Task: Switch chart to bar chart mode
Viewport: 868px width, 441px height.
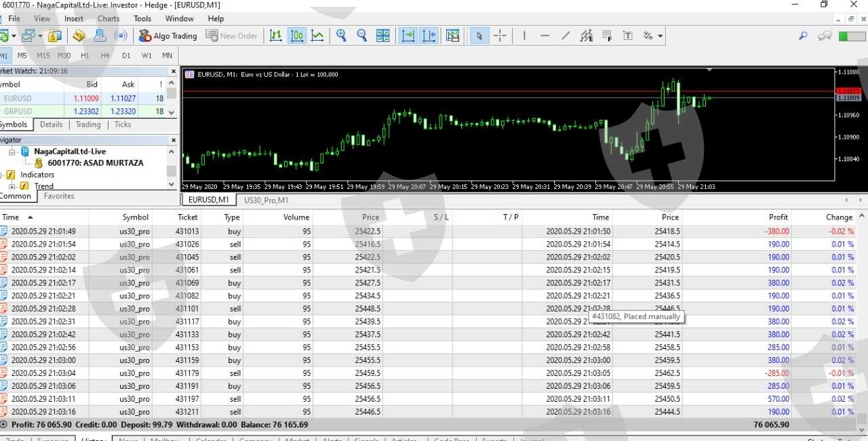Action: 275,36
